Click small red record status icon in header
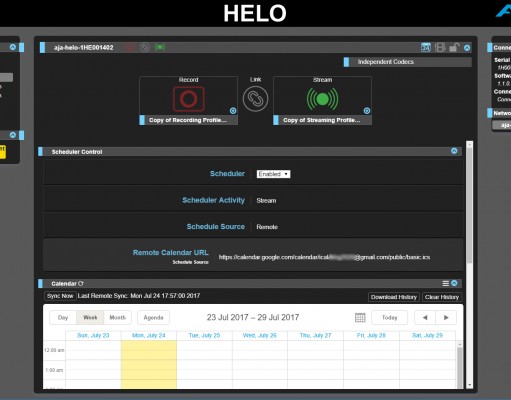 [130, 47]
